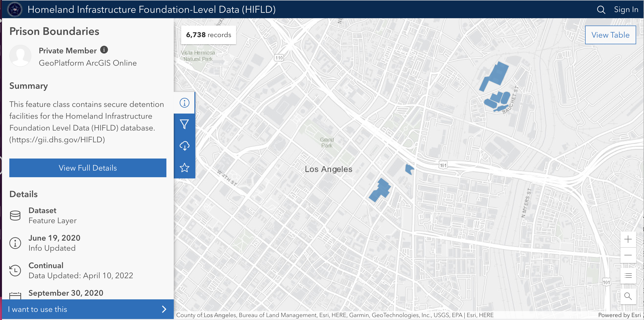This screenshot has width=644, height=320.
Task: Click the cloud download icon
Action: click(184, 146)
